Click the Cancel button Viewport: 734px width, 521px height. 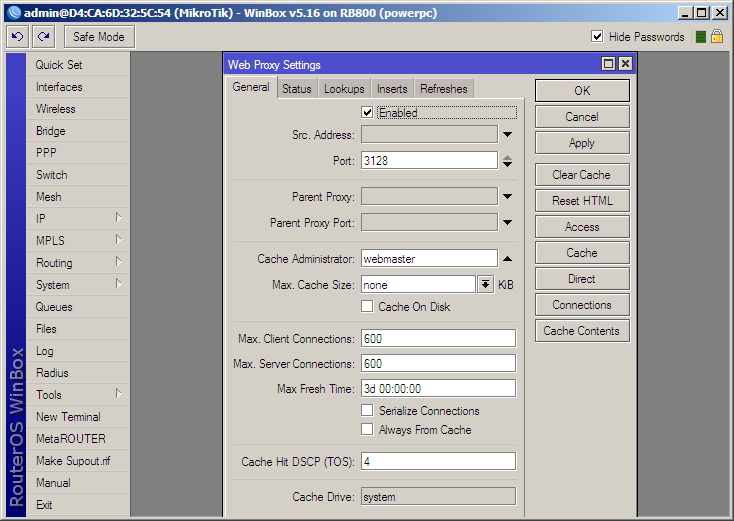(x=582, y=117)
